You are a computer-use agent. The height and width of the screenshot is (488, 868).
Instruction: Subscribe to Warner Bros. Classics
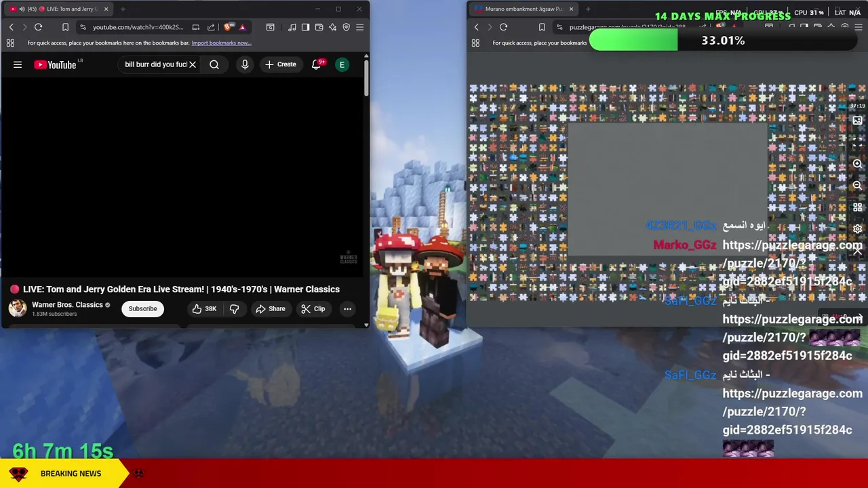142,308
